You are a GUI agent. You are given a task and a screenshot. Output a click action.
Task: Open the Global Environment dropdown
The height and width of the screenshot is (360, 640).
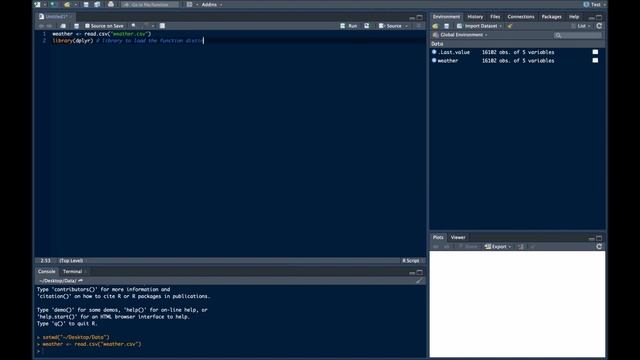[x=460, y=35]
